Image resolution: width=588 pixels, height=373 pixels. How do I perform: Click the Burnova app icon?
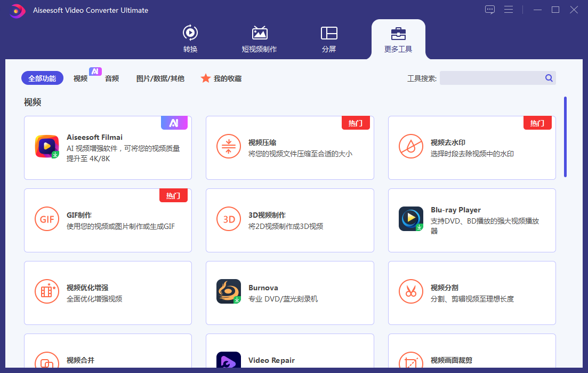pos(229,291)
